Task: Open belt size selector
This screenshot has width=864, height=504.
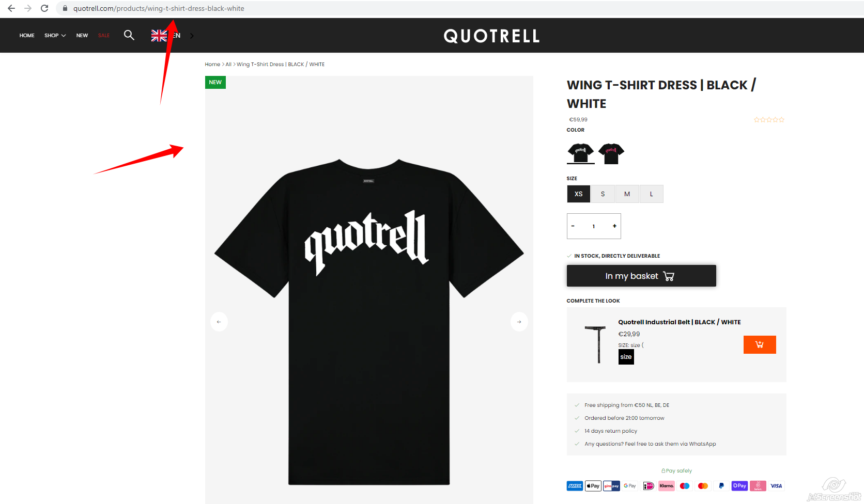Action: [626, 357]
